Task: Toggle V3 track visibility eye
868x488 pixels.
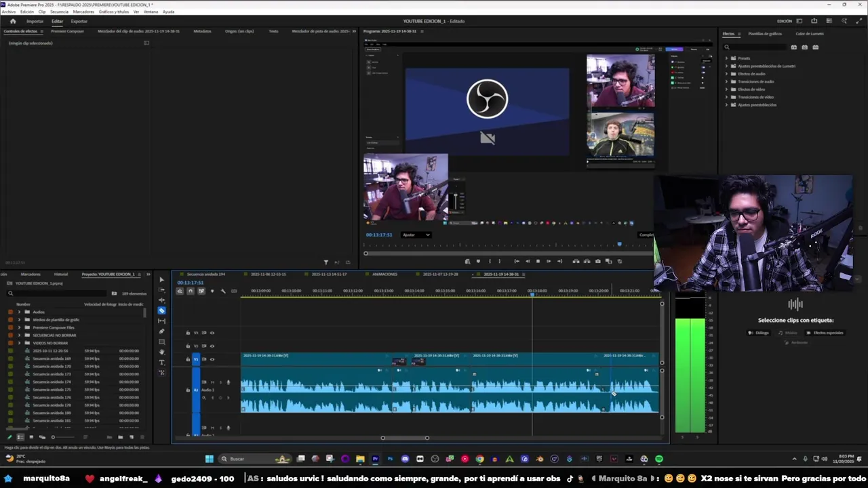Action: [212, 333]
